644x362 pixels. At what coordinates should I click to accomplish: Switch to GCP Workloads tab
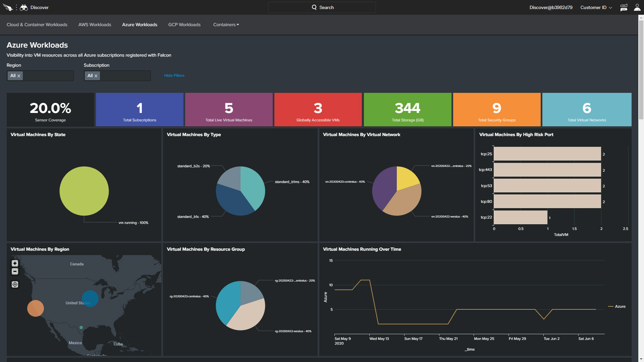click(x=184, y=24)
